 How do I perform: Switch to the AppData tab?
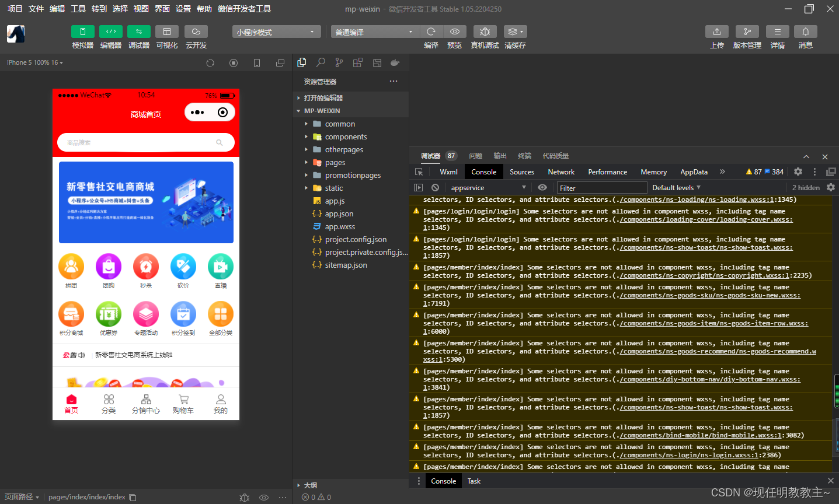tap(694, 172)
